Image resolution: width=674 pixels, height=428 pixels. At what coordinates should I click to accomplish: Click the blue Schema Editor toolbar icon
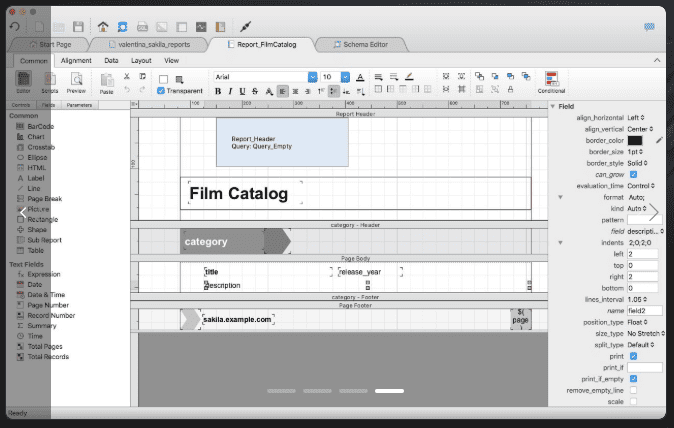[123, 27]
